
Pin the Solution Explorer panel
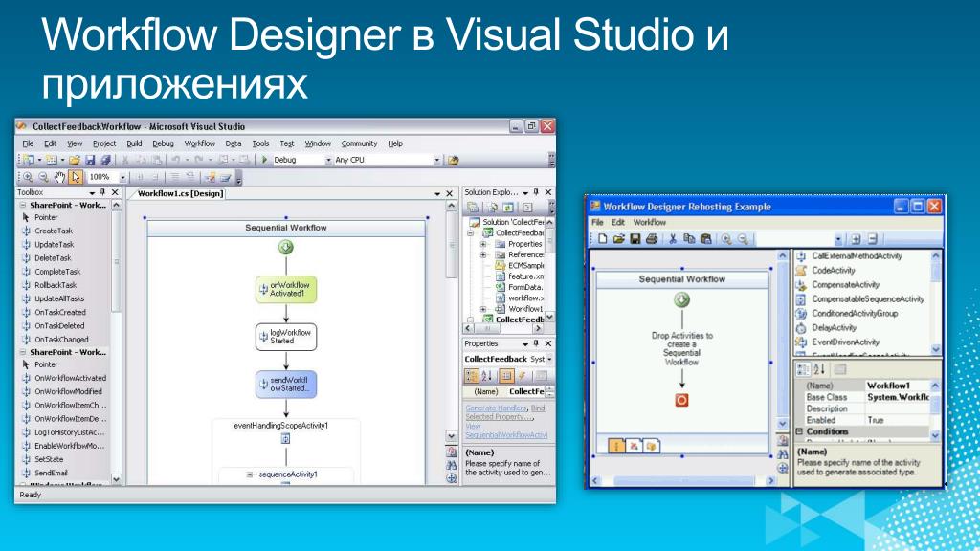pos(536,192)
